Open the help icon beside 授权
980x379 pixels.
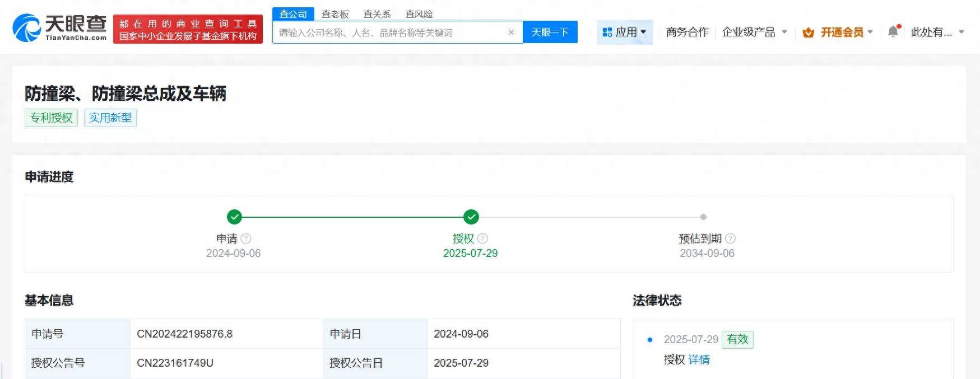[482, 238]
